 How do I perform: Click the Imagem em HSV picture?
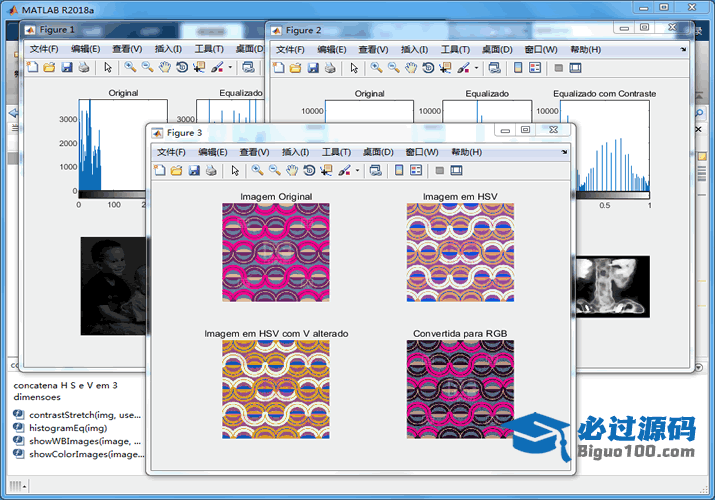(x=460, y=252)
